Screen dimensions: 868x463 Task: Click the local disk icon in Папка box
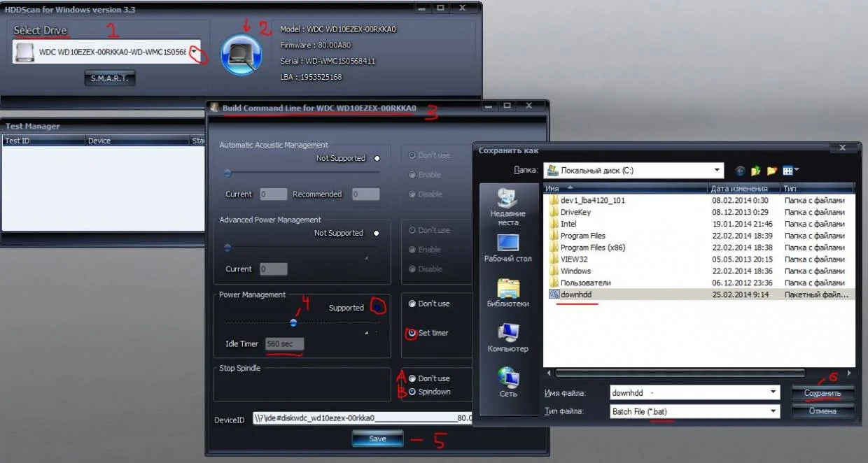552,170
